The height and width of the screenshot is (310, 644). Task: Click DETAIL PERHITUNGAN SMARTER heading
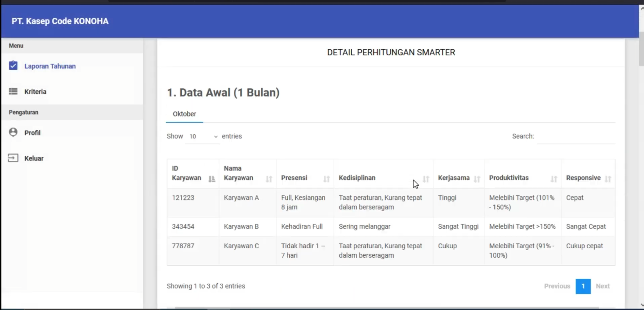391,52
